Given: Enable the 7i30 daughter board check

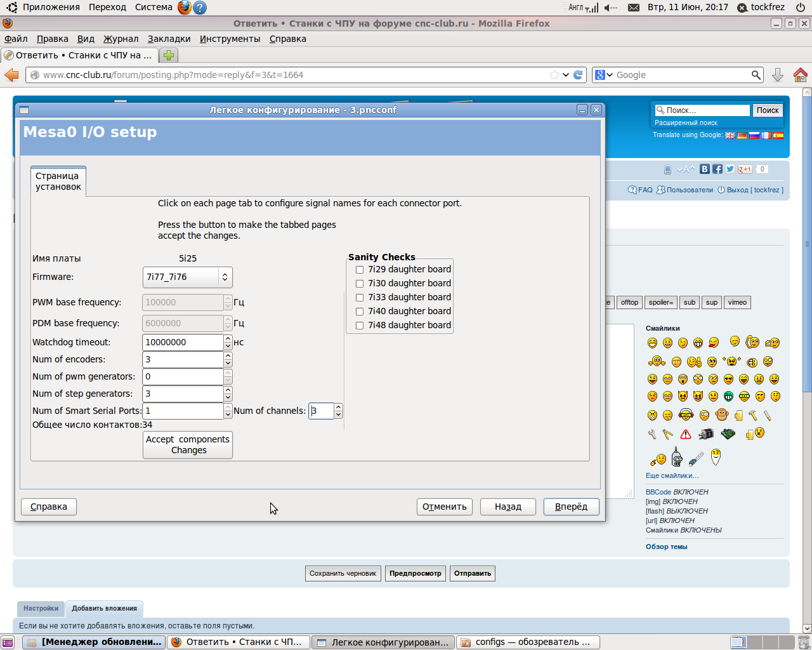Looking at the screenshot, I should tap(360, 284).
